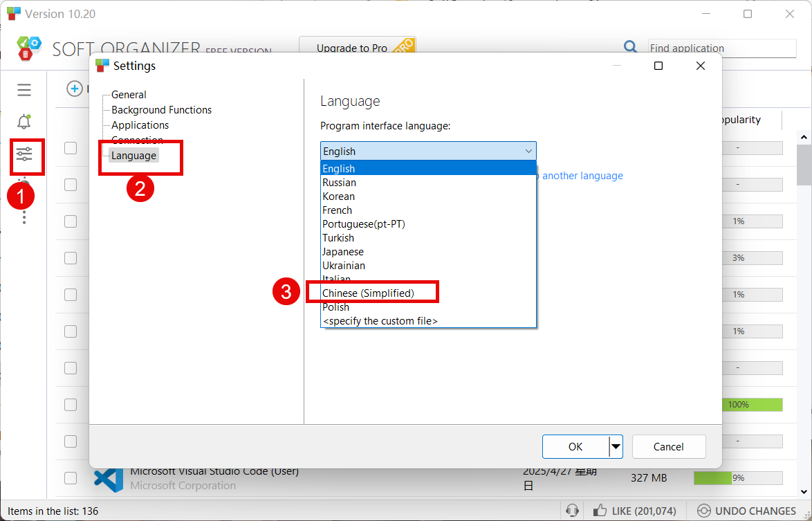
Task: Check the first application row checkbox
Action: coord(71,148)
